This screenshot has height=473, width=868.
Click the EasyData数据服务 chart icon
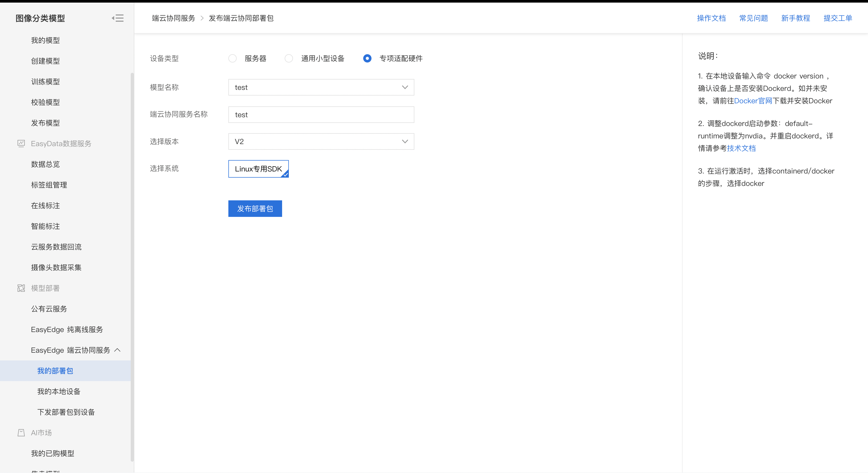[x=21, y=144]
